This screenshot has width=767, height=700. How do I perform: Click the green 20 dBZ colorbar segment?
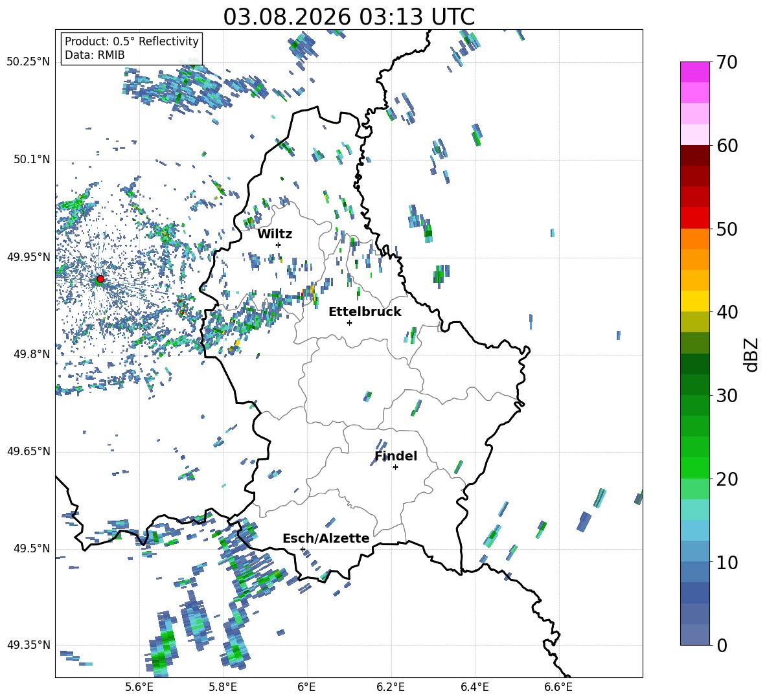694,468
